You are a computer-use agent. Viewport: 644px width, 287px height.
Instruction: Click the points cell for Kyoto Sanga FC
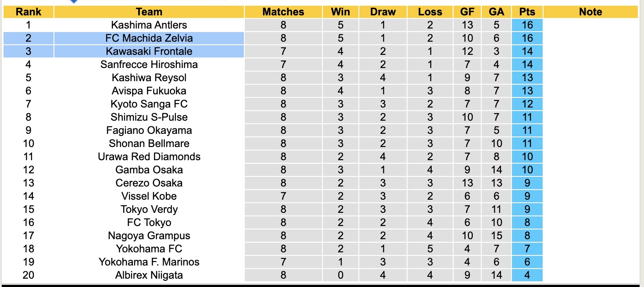pos(527,104)
